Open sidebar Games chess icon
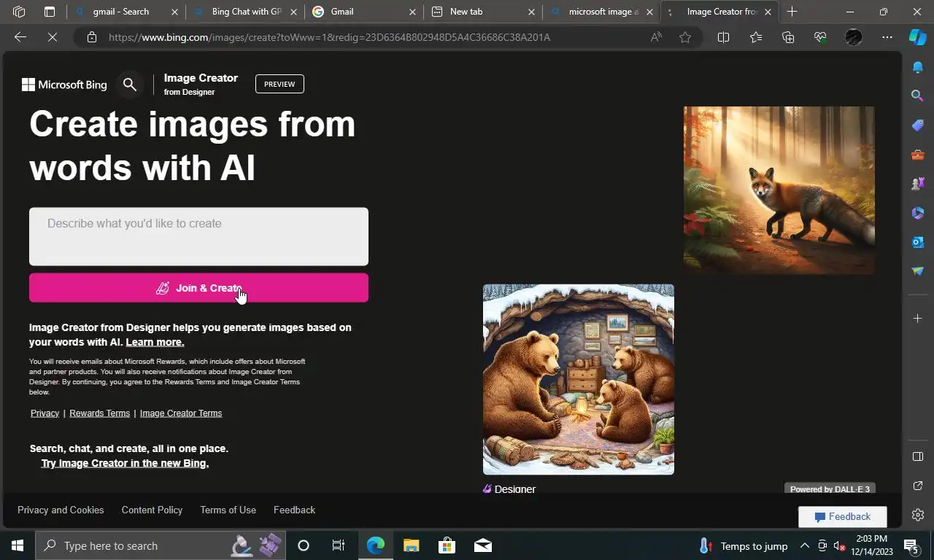 click(918, 183)
